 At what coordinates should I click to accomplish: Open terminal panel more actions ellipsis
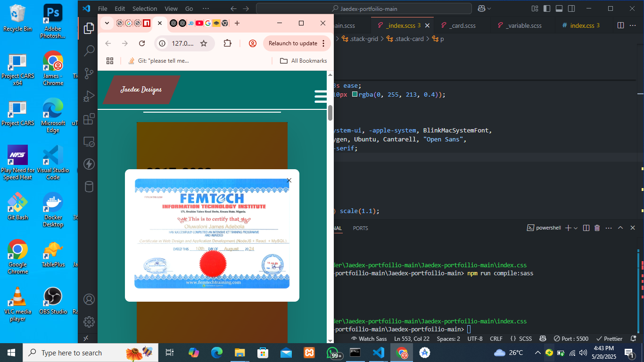pos(609,228)
